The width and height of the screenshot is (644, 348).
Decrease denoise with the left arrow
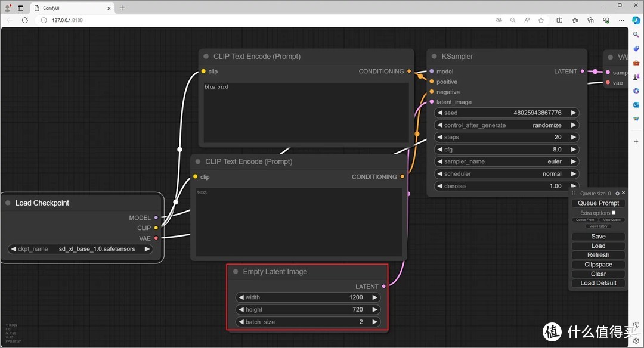[440, 186]
